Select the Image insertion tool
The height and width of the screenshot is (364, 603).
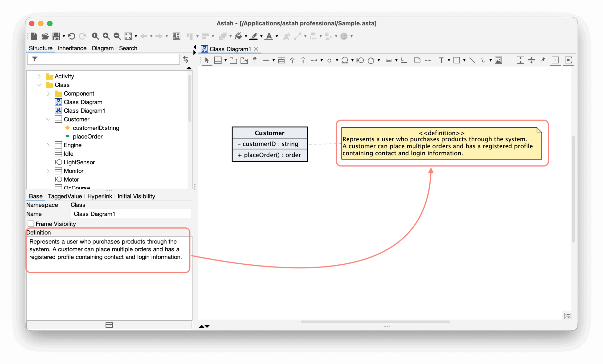coord(499,60)
